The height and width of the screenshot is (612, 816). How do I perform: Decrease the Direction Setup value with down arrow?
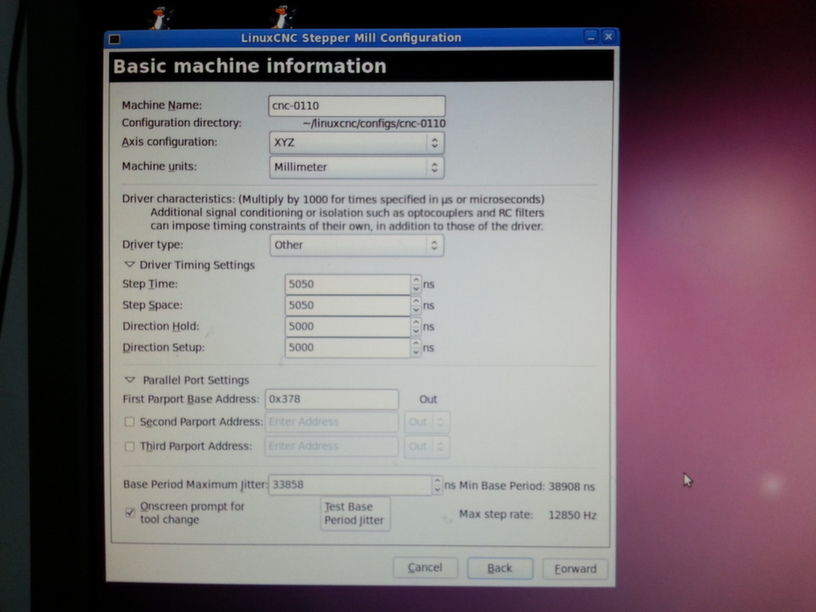pyautogui.click(x=416, y=352)
